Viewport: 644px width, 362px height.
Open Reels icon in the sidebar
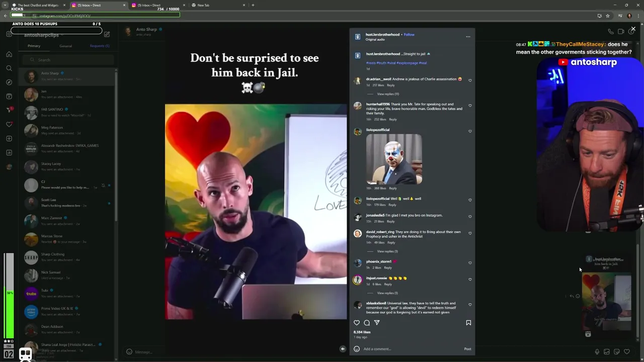(9, 96)
